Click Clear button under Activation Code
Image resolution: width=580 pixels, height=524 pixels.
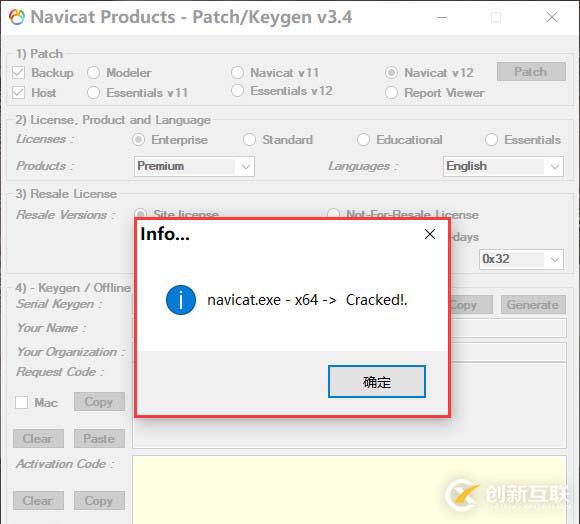click(x=38, y=501)
